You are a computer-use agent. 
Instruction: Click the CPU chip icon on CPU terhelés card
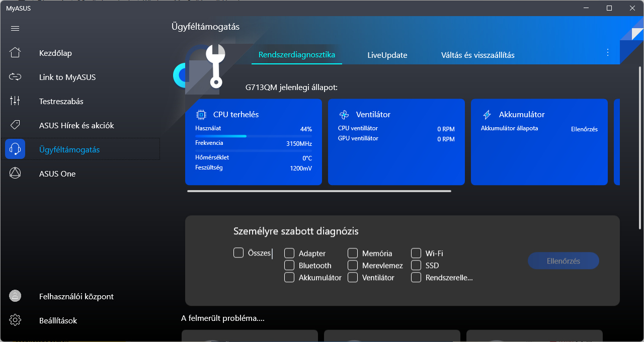[201, 115]
